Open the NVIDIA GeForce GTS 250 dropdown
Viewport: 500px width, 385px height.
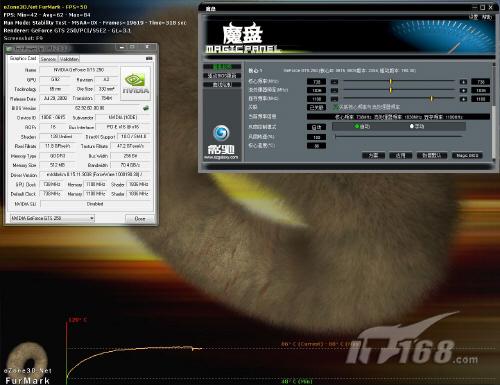coord(52,218)
